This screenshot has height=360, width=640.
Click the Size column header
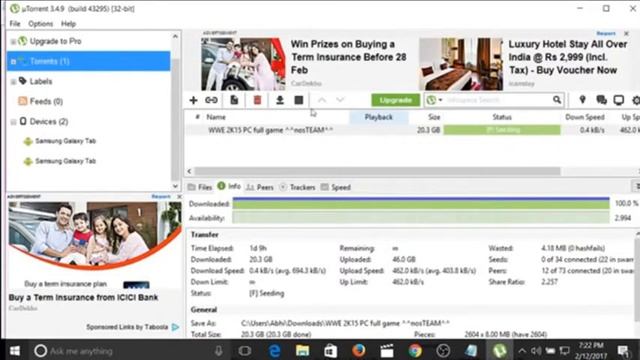tap(434, 117)
